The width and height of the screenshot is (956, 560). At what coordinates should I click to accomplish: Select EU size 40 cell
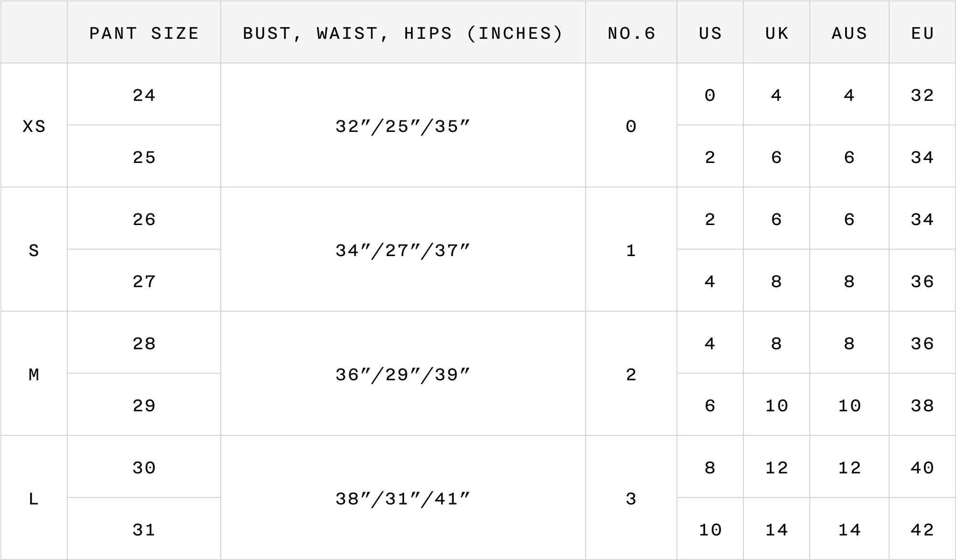click(x=923, y=467)
